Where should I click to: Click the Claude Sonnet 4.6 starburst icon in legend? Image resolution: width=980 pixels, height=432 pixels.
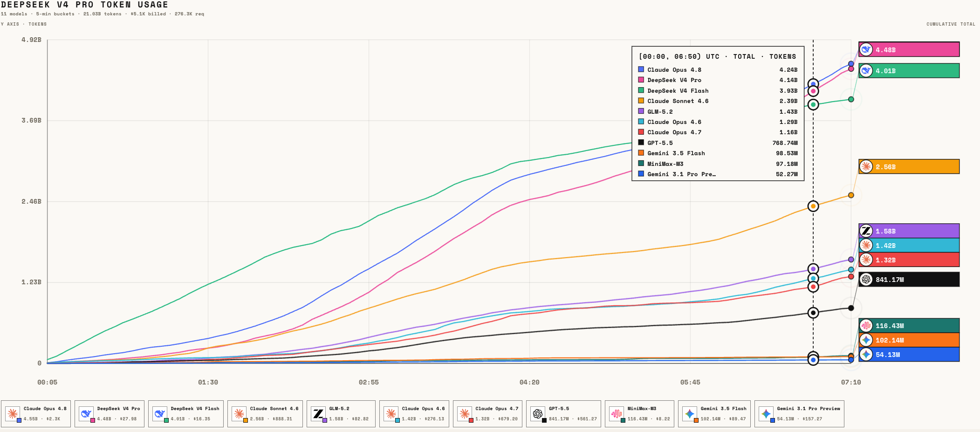(239, 413)
